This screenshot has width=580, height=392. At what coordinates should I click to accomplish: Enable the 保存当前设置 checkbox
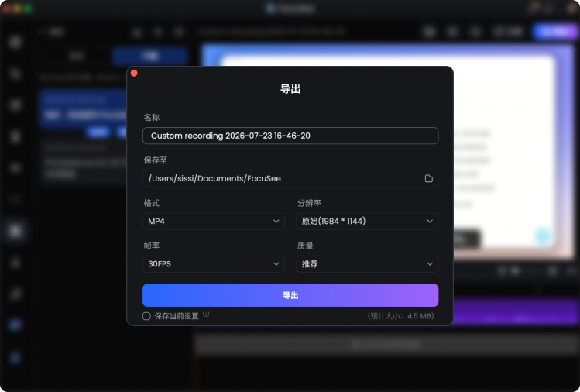pyautogui.click(x=146, y=316)
